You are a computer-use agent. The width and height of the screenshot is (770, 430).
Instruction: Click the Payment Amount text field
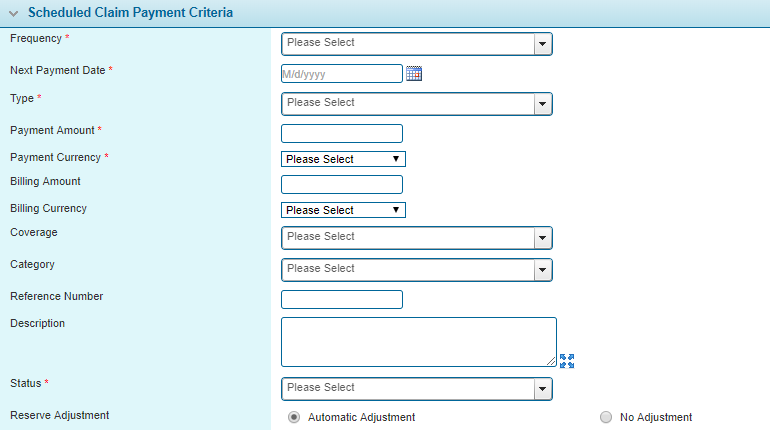pos(341,134)
